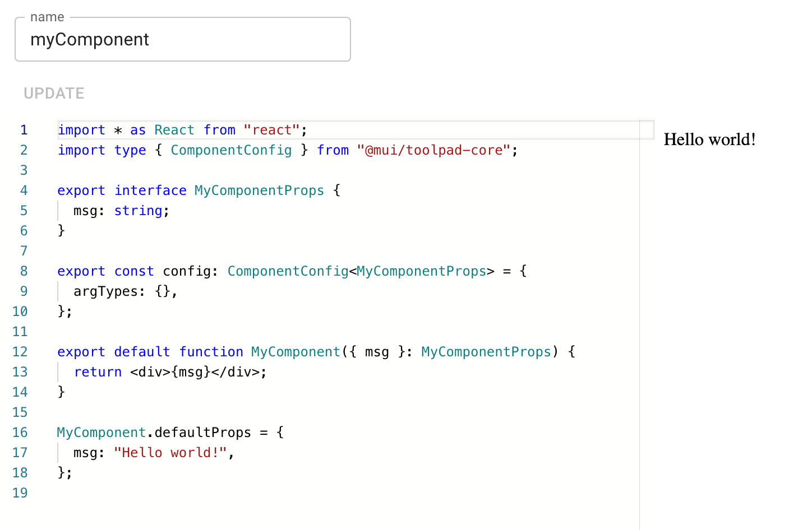
Task: Click MyComponentProps in the interface declaration
Action: pyautogui.click(x=259, y=190)
